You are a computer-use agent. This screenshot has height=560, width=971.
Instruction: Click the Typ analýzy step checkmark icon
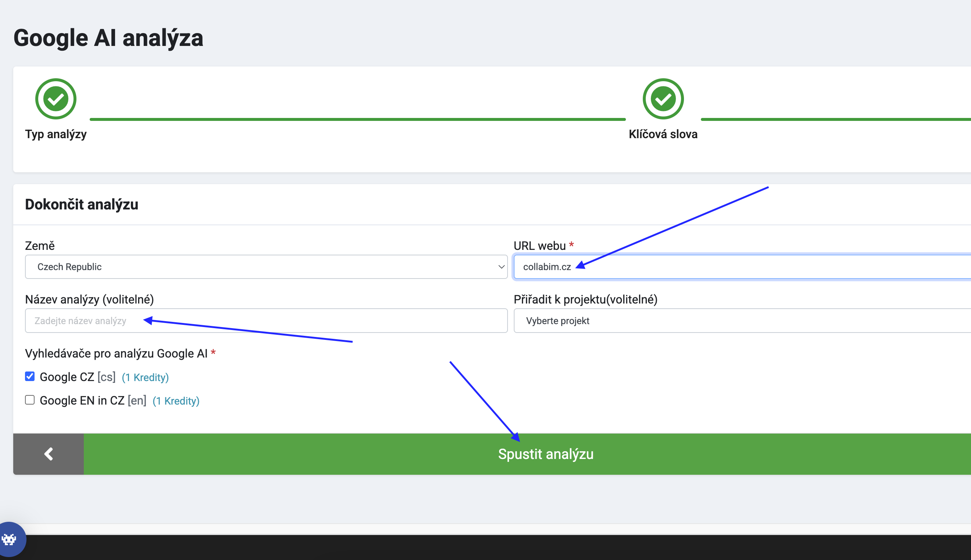56,99
